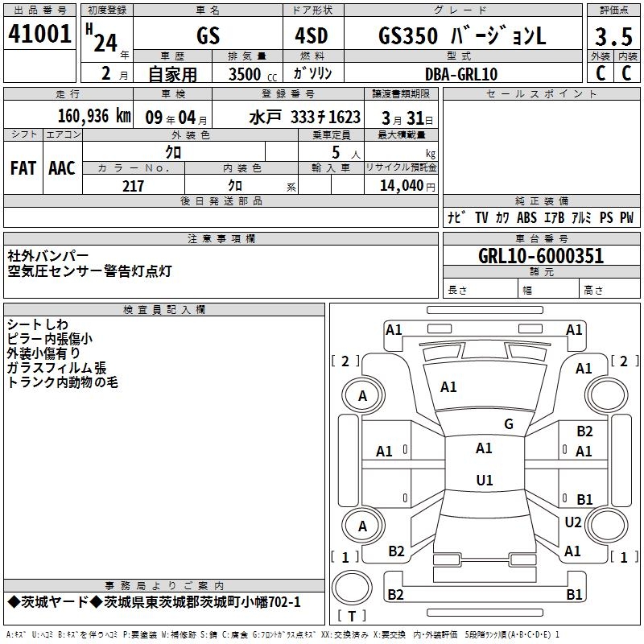Select the U1 dent mark on roof

coord(484,481)
